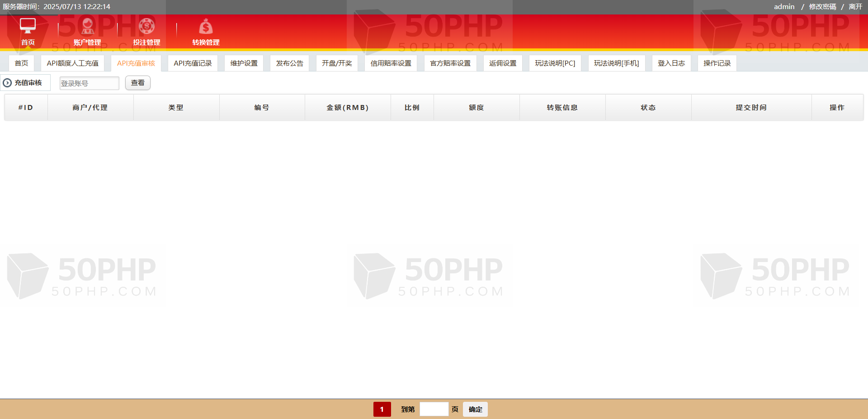
Task: View the 登入日志 tab
Action: pos(671,63)
